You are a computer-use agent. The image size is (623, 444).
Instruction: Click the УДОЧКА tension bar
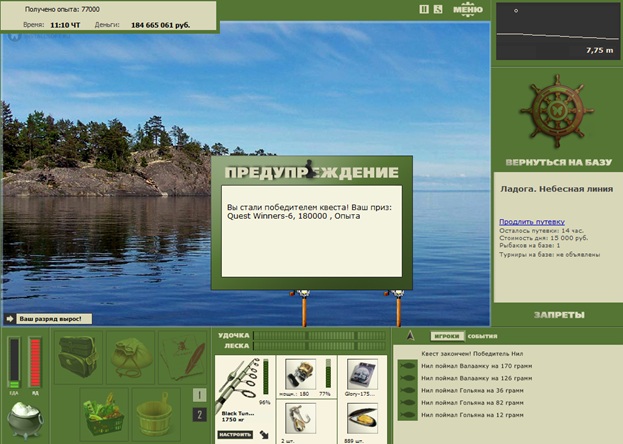pos(319,335)
